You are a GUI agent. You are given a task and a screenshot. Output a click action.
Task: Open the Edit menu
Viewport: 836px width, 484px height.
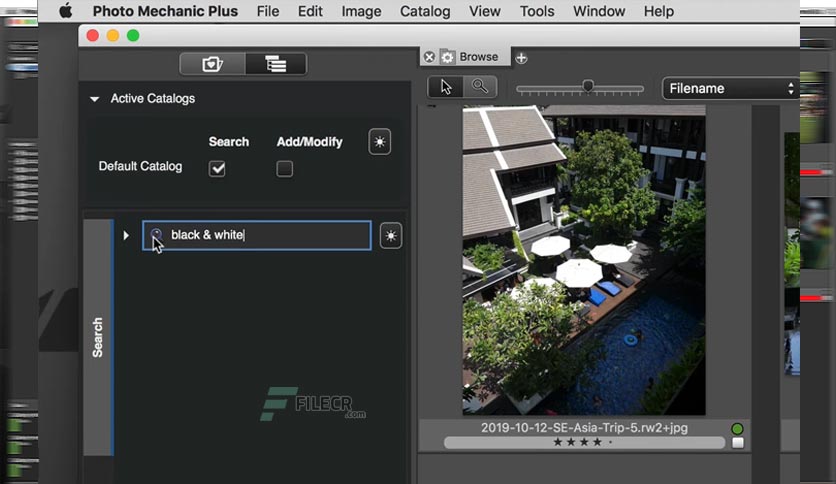pyautogui.click(x=310, y=11)
